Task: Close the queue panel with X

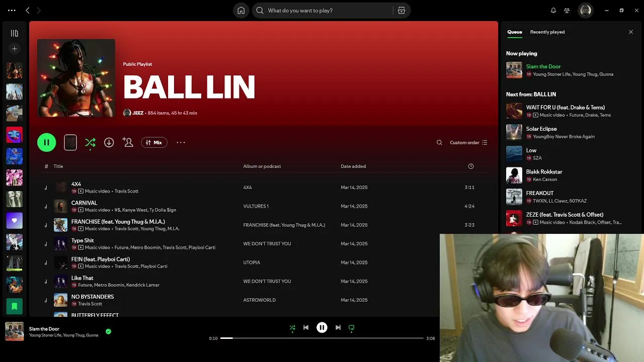Action: [x=631, y=32]
